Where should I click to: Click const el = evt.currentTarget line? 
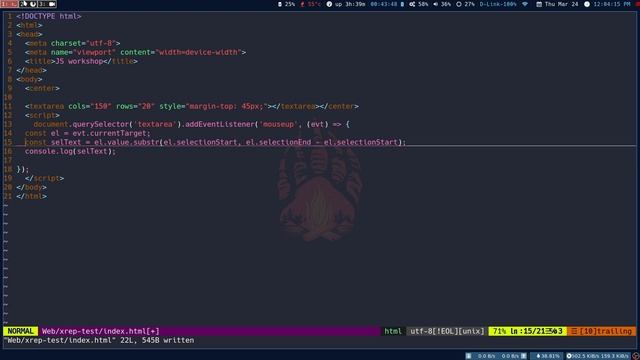coord(87,133)
